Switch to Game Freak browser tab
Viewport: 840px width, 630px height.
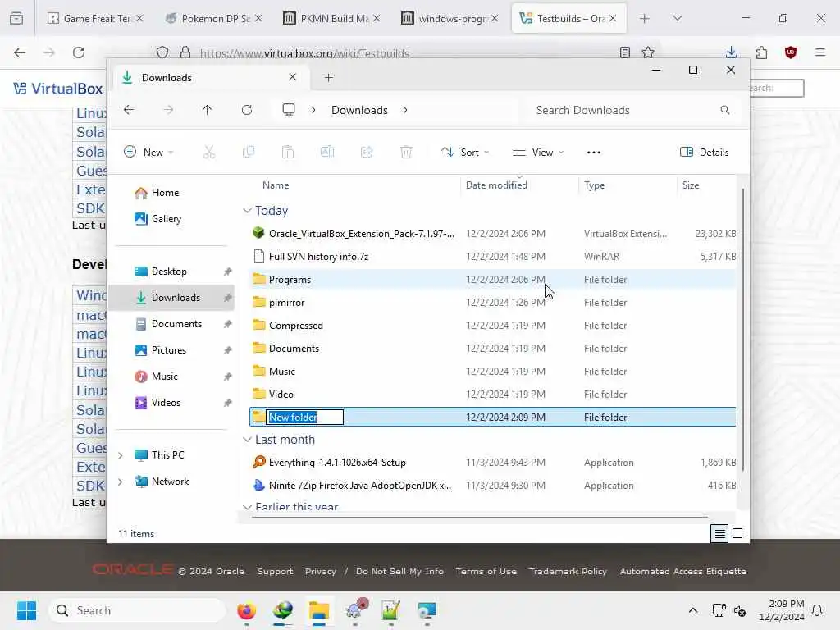(95, 18)
